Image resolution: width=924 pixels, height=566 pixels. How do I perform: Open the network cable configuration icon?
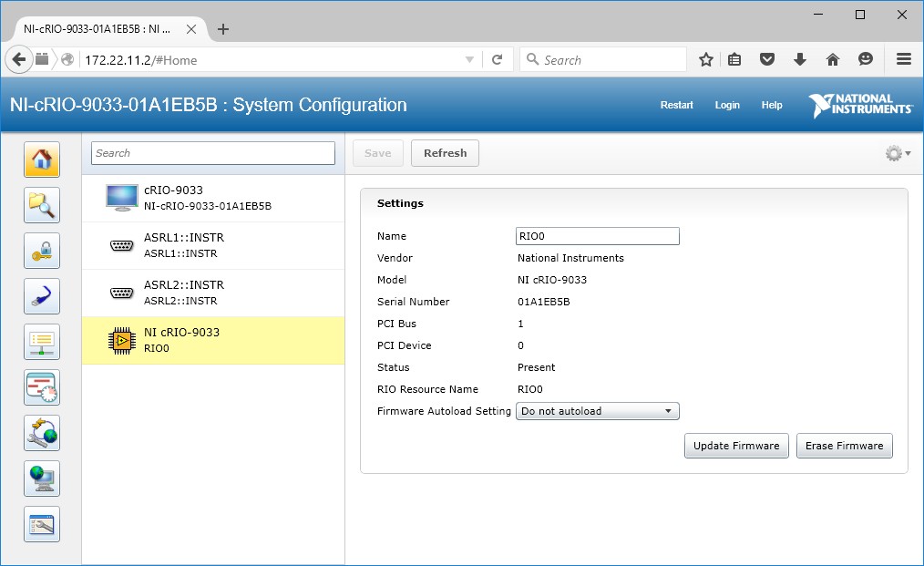[42, 296]
